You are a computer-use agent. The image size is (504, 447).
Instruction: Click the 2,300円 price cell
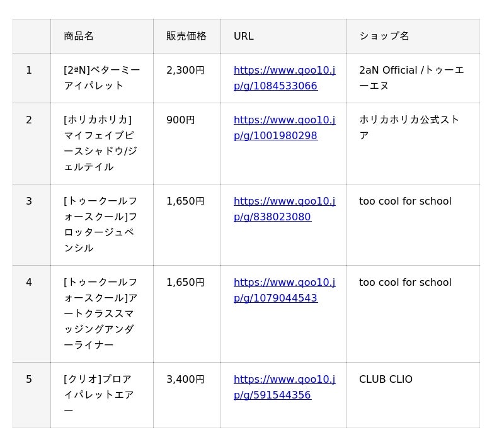(185, 71)
